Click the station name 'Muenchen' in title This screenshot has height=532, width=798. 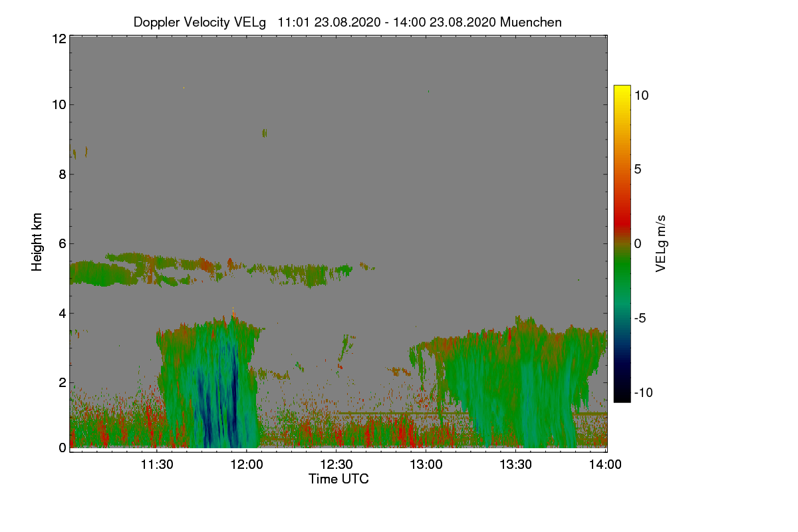[x=531, y=22]
